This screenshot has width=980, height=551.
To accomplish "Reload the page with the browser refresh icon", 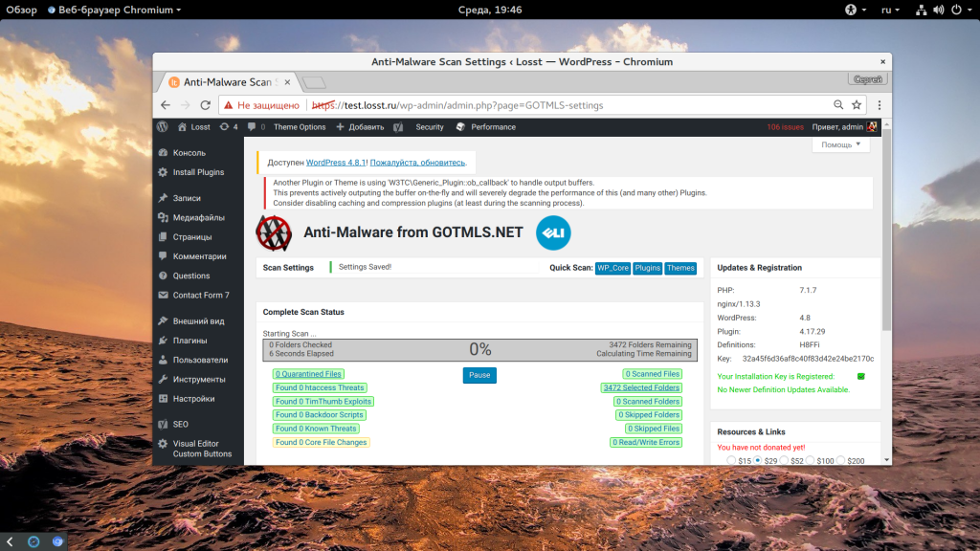I will pos(205,105).
